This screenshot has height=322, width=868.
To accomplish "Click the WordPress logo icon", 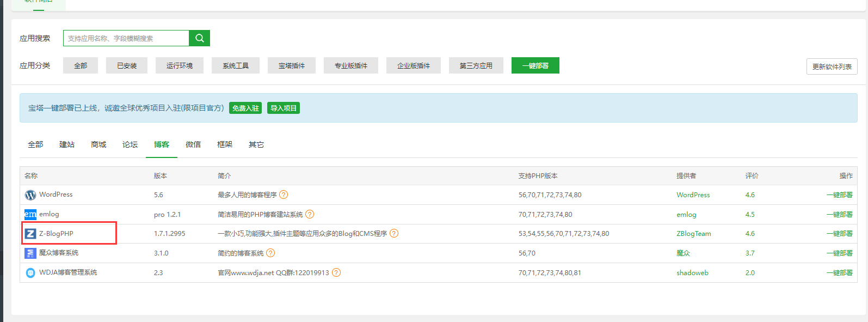I will tap(30, 195).
